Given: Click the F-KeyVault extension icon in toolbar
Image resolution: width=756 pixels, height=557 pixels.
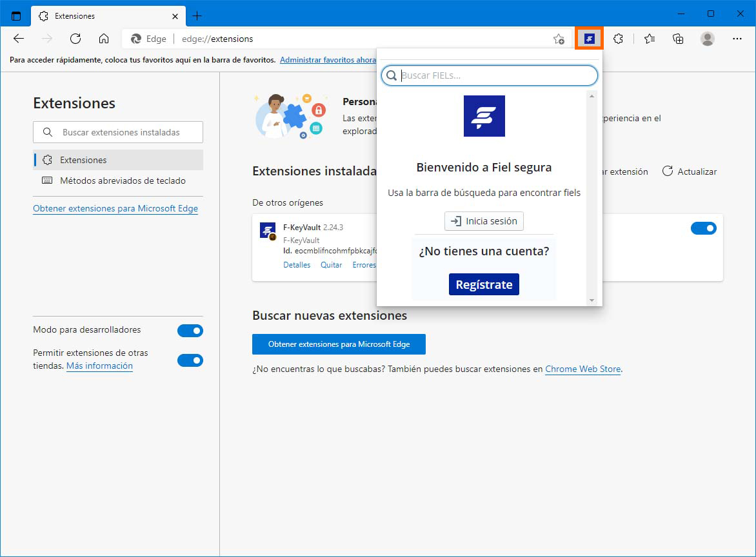Looking at the screenshot, I should [x=589, y=39].
